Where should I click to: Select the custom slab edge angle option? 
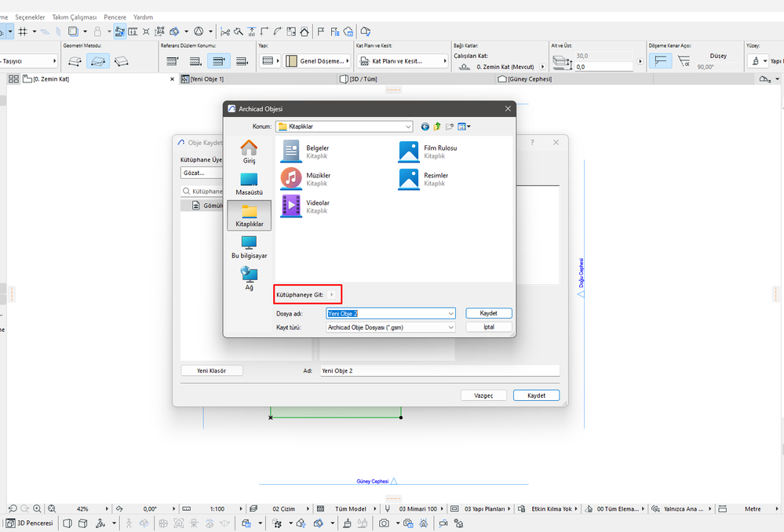coord(684,61)
